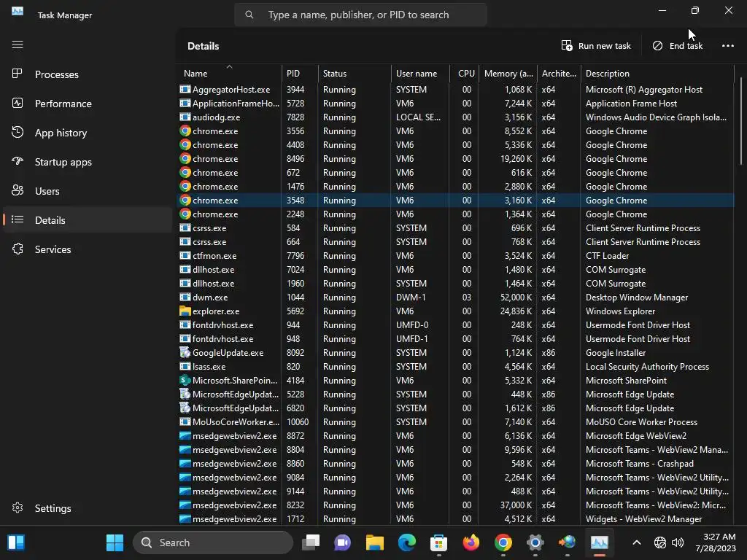Click 'Microsoft Teams - Crashpad' description
The width and height of the screenshot is (747, 560).
coord(639,463)
